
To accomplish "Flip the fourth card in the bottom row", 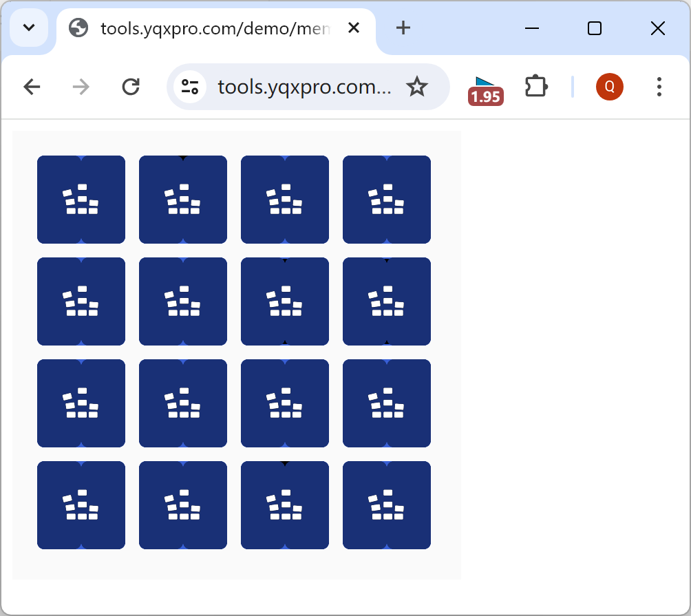I will pyautogui.click(x=387, y=505).
